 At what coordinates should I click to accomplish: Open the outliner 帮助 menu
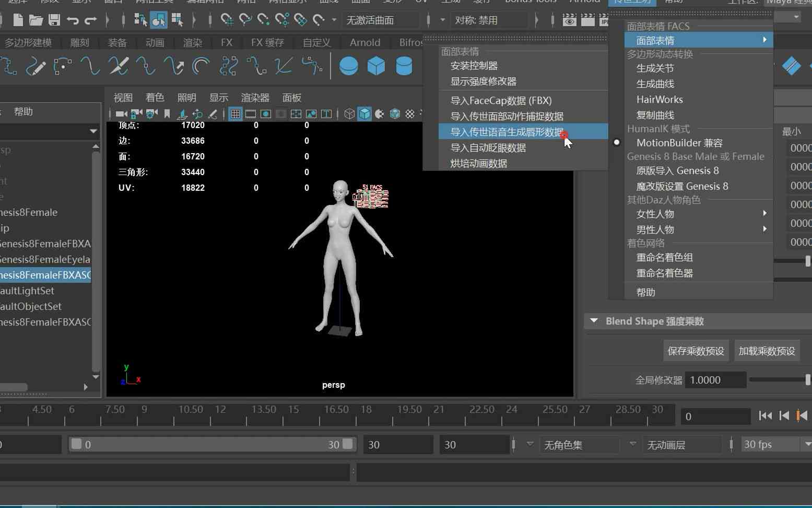[x=23, y=111]
